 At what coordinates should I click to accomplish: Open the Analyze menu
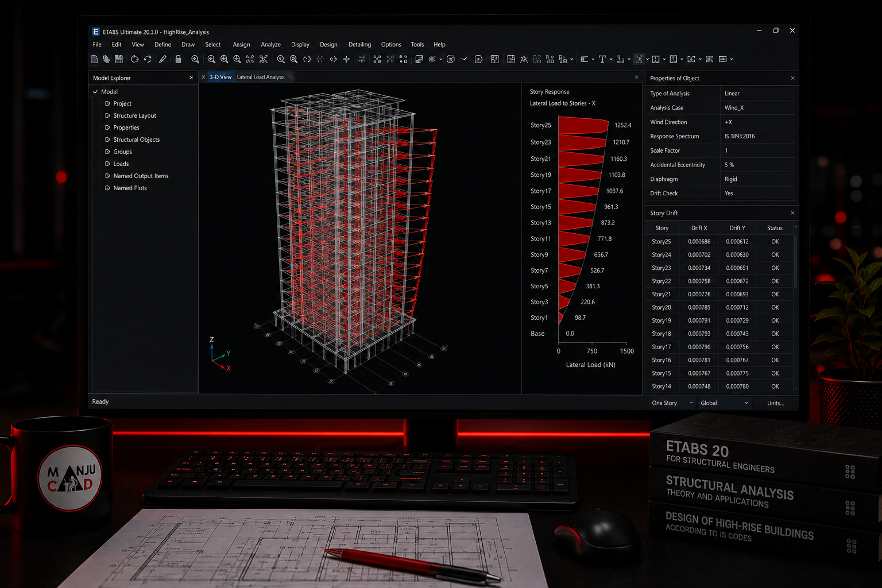[x=270, y=44]
